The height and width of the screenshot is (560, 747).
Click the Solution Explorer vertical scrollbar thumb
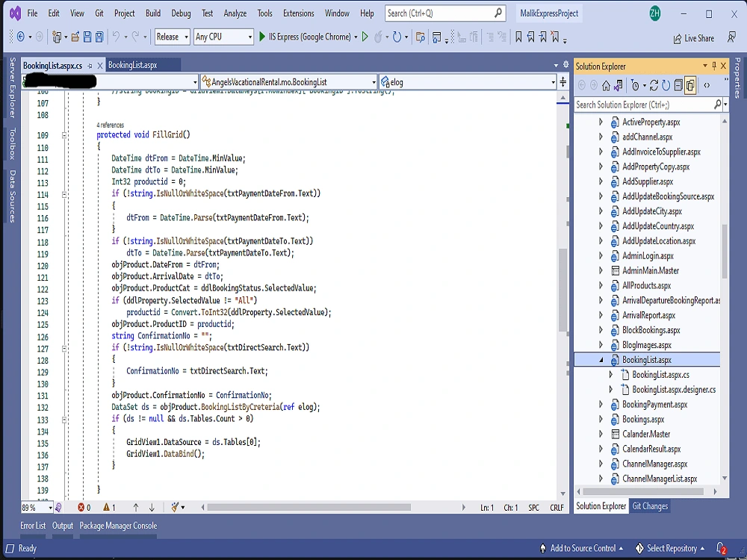[725, 252]
